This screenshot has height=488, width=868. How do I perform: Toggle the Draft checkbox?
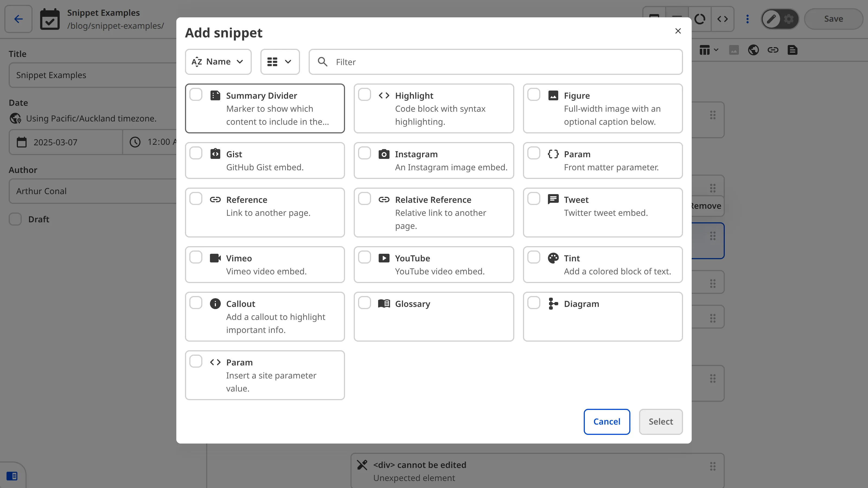(15, 219)
